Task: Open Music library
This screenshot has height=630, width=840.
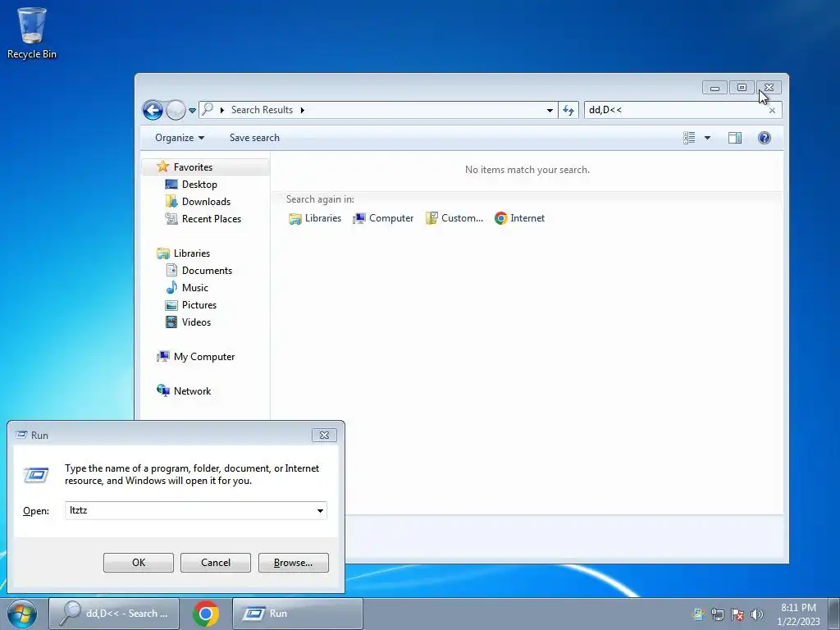Action: coord(194,288)
